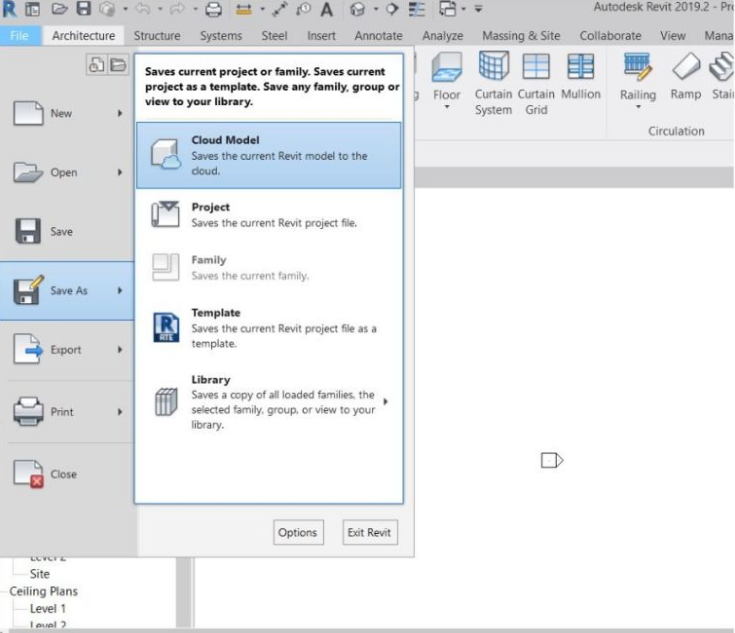Click the Synchronize icon in quick access toolbar
The width and height of the screenshot is (735, 633).
coord(107,8)
